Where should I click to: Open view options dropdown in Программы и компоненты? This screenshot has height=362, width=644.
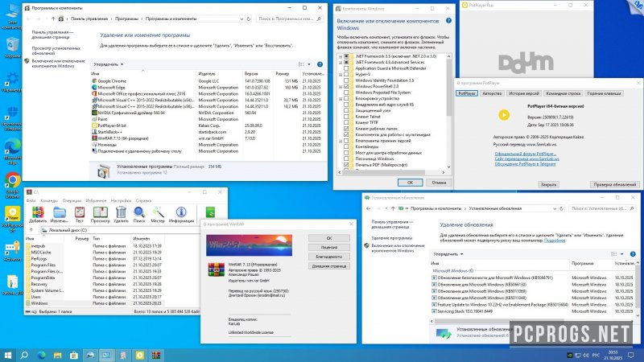tap(309, 64)
